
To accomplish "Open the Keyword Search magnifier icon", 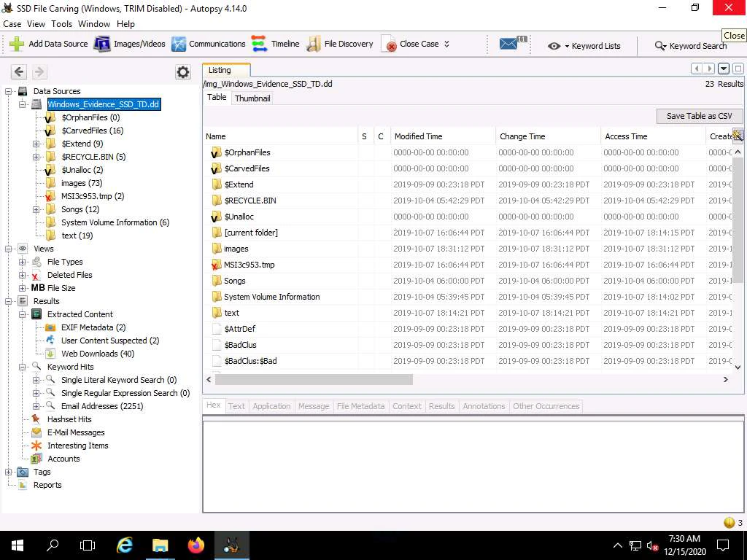I will click(659, 46).
